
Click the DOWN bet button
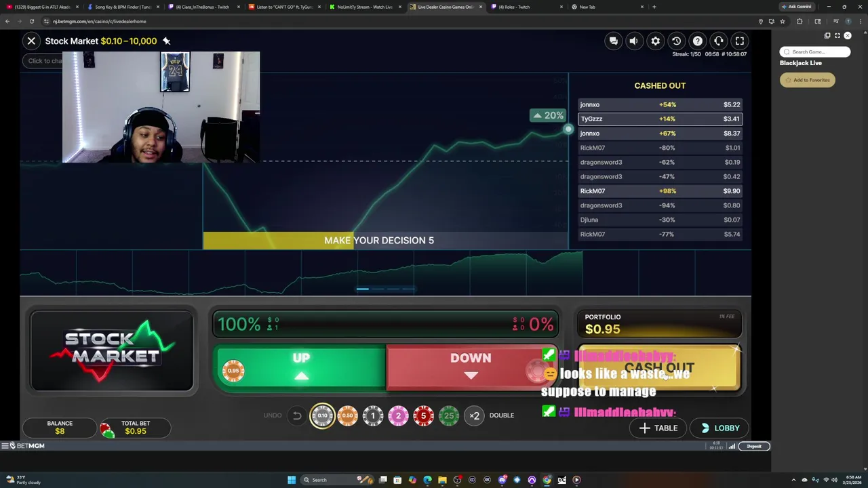tap(471, 367)
